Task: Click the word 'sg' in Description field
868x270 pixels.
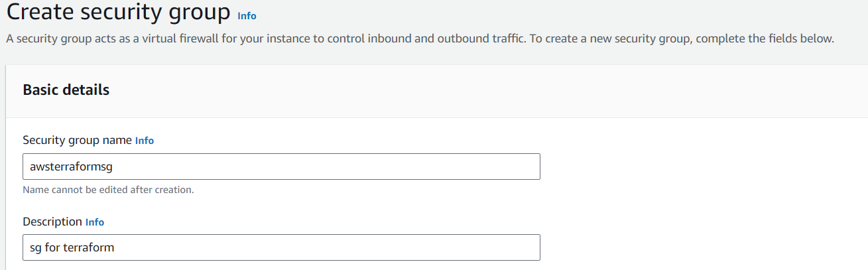Action: (x=36, y=249)
